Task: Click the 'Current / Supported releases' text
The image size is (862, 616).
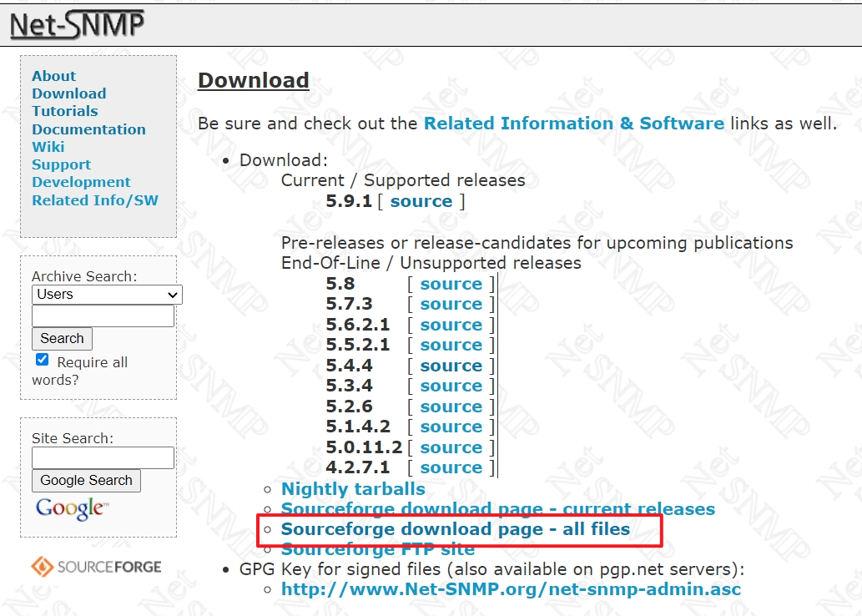Action: (403, 180)
